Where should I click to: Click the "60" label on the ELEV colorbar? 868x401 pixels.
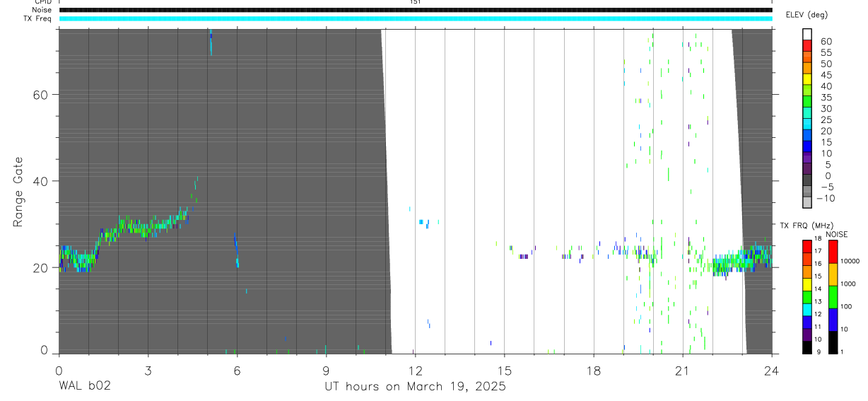[x=826, y=41]
